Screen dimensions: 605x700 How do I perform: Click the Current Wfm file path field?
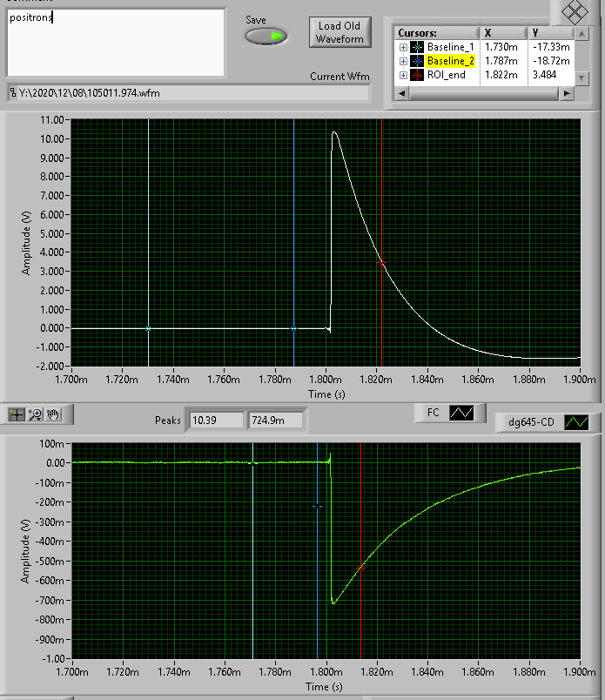[187, 93]
